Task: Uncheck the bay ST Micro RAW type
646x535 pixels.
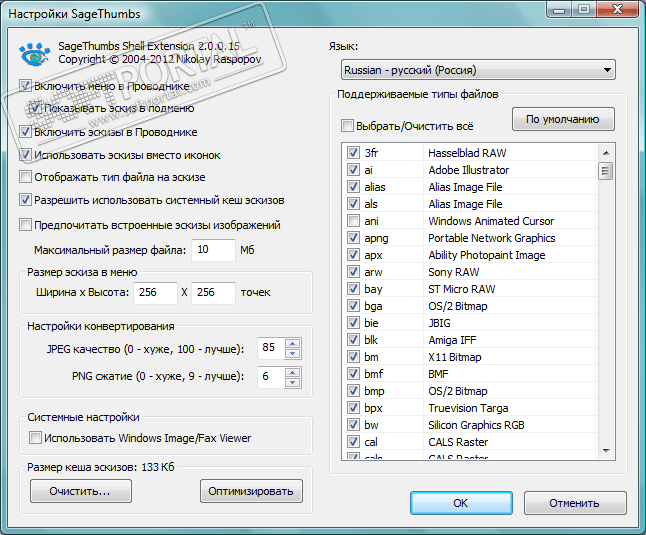Action: pyautogui.click(x=353, y=288)
